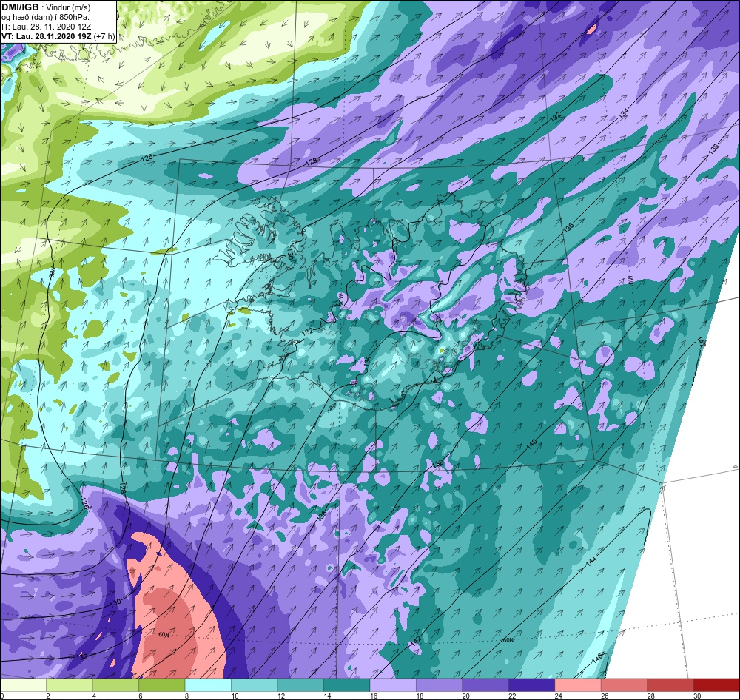Click the teal 12–14 m/s legend swatch
740x700 pixels.
click(300, 685)
